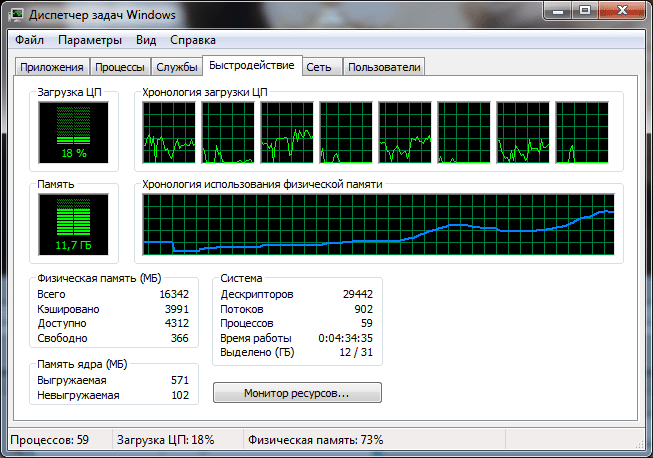This screenshot has height=458, width=653.
Task: Click the Task Manager title bar icon
Action: (x=17, y=15)
